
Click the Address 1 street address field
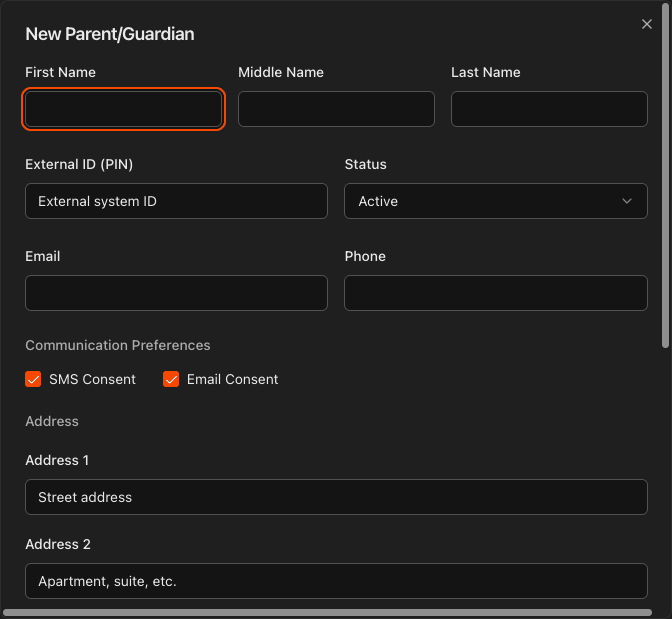[x=336, y=497]
